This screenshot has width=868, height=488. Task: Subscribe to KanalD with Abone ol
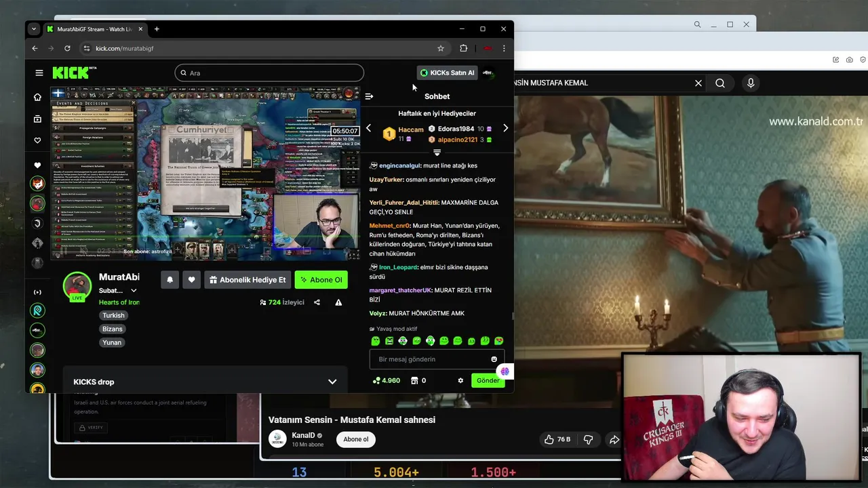pos(355,439)
